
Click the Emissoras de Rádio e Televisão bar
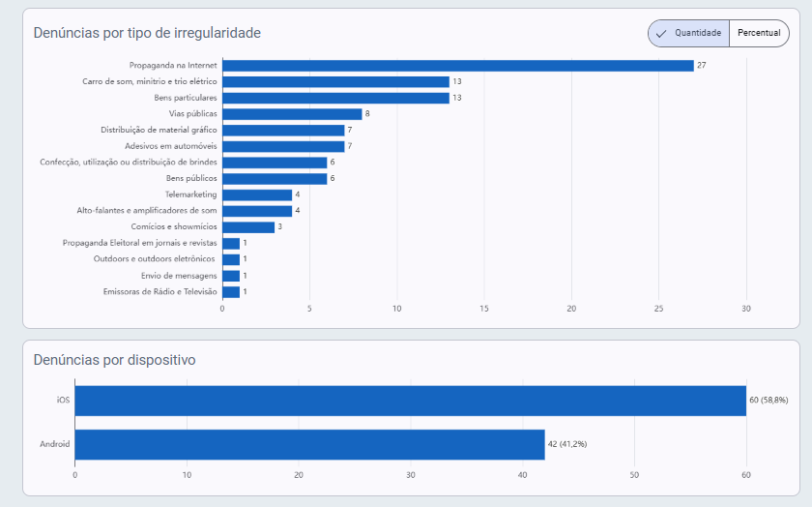click(231, 292)
